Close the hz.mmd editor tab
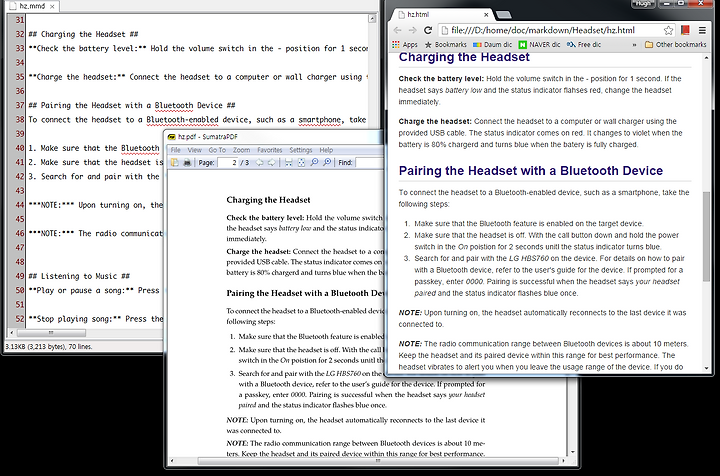 [52, 6]
